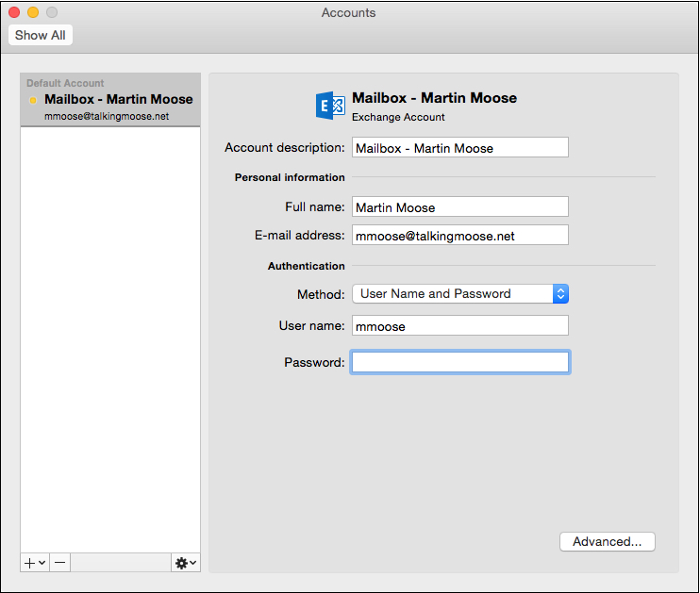700x593 pixels.
Task: Click the Account description field
Action: (x=460, y=148)
